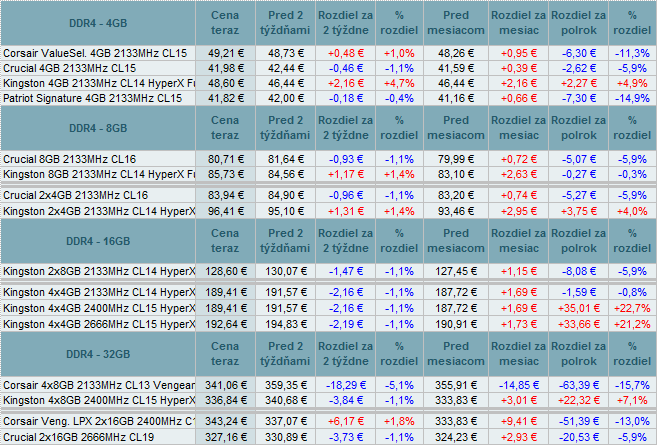Image resolution: width=657 pixels, height=445 pixels.
Task: Click the half-year difference -8,08 € cell
Action: click(579, 272)
